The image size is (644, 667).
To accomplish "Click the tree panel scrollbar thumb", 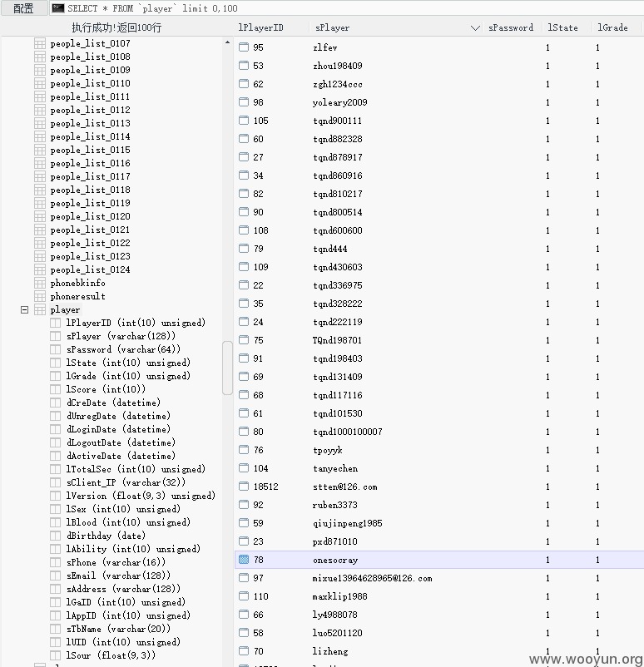I will point(227,368).
